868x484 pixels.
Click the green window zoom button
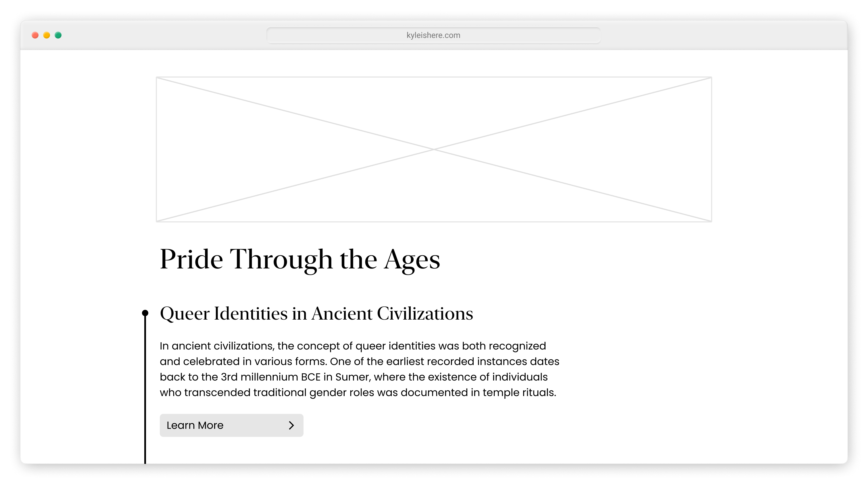pos(58,35)
